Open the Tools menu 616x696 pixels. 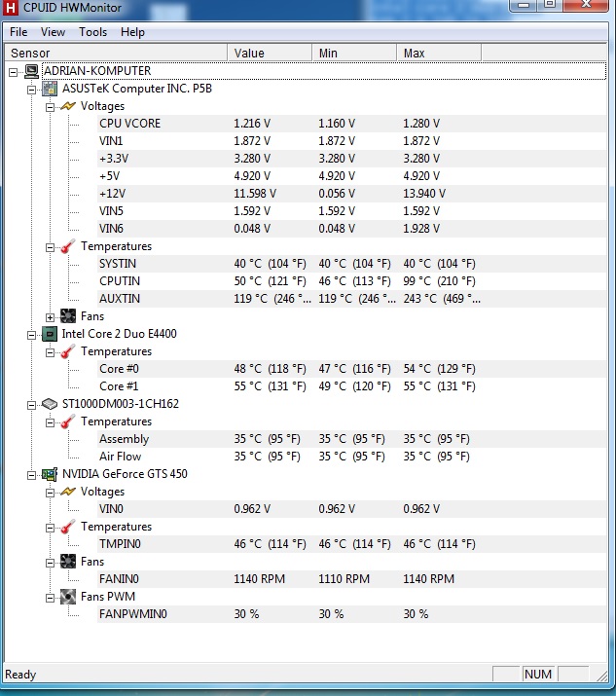pyautogui.click(x=92, y=32)
